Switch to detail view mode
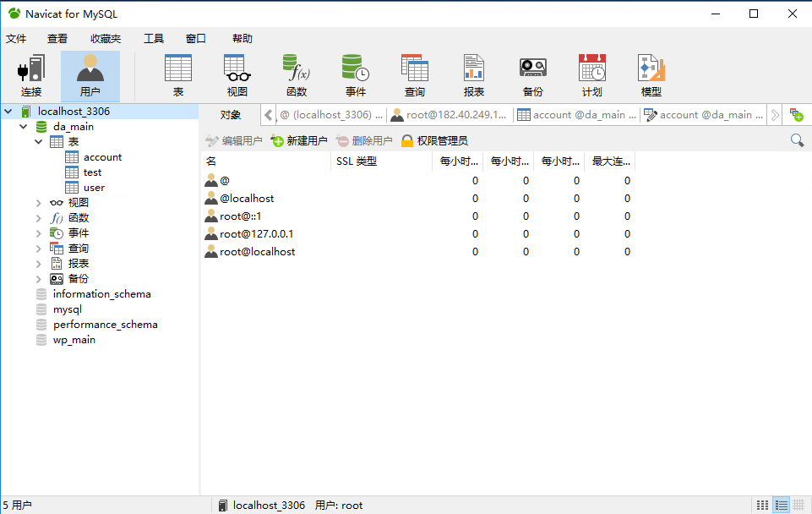The height and width of the screenshot is (514, 812). [798, 505]
